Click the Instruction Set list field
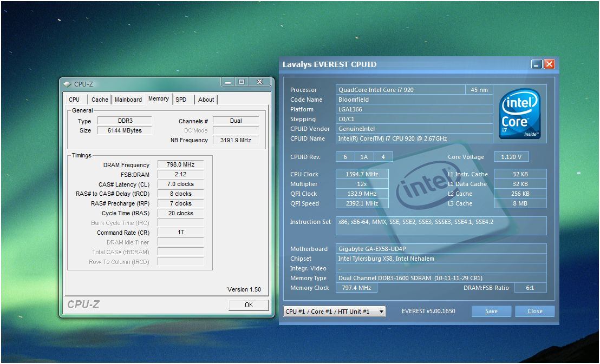 click(x=441, y=226)
